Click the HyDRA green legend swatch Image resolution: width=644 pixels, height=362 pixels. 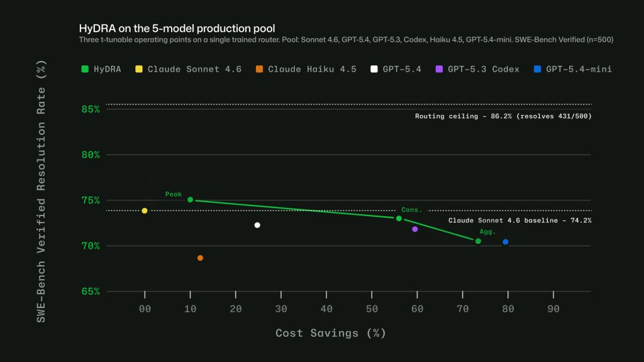pyautogui.click(x=85, y=69)
